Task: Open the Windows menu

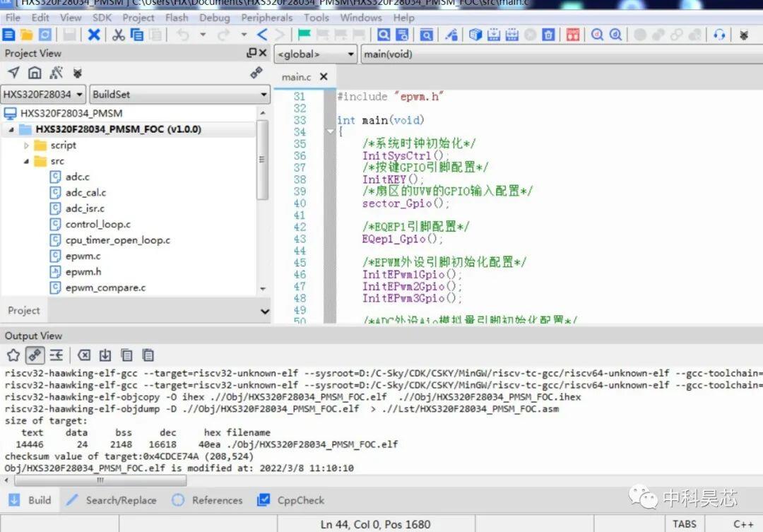Action: (x=360, y=18)
